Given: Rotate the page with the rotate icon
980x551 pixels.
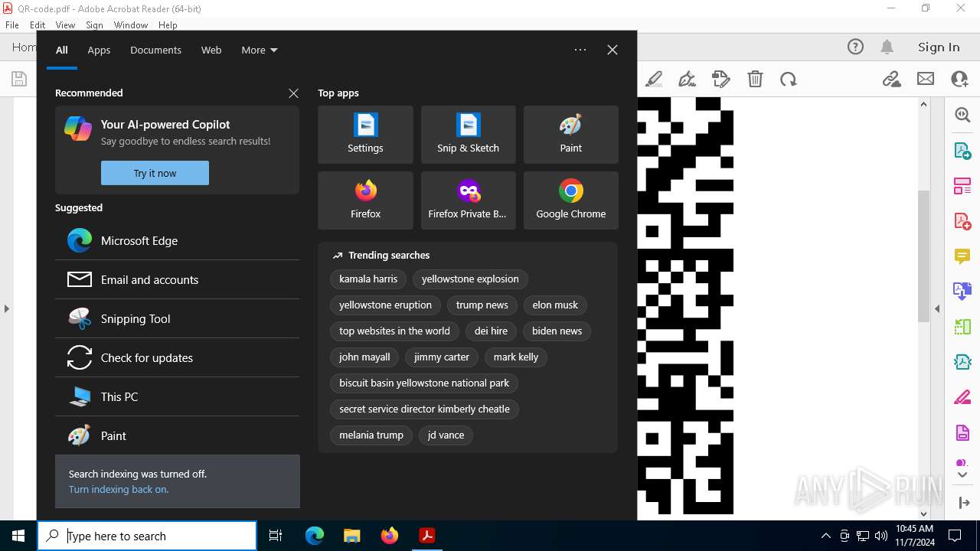Looking at the screenshot, I should (x=789, y=79).
